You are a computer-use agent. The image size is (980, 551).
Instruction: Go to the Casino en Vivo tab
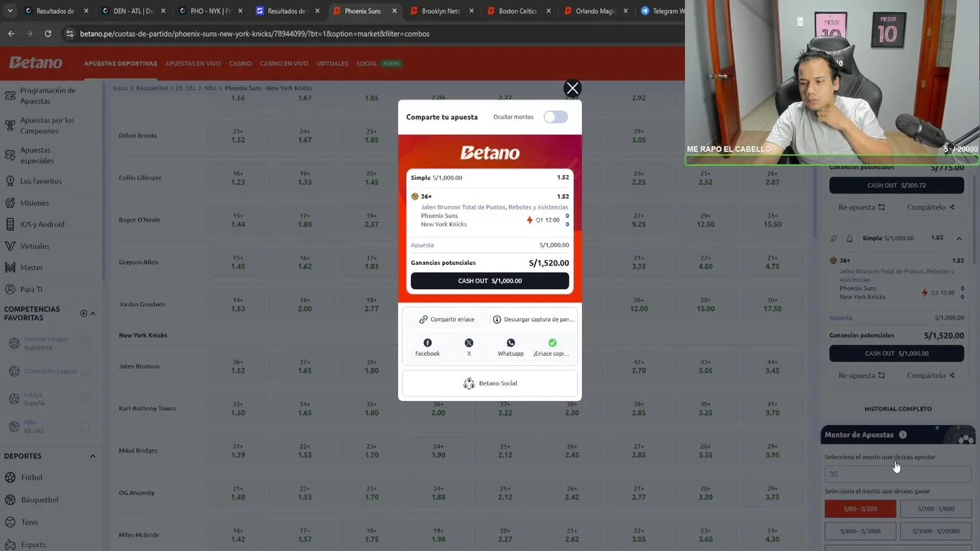tap(284, 64)
